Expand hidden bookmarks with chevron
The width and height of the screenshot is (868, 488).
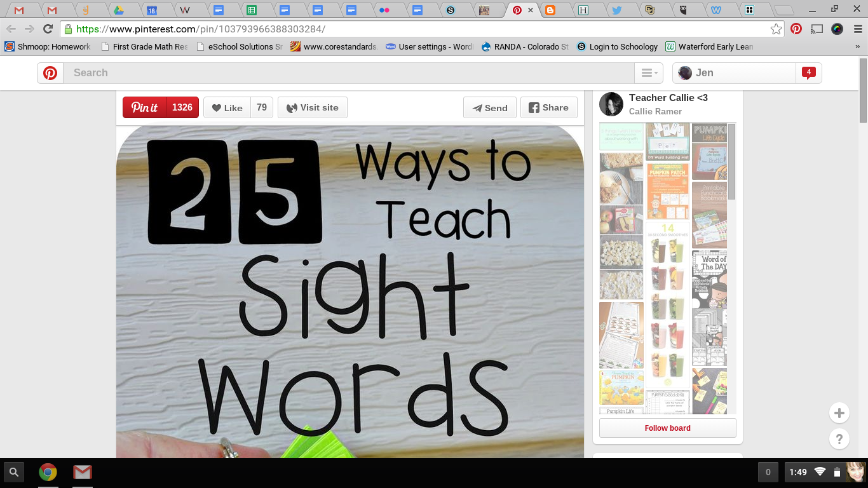(x=857, y=46)
